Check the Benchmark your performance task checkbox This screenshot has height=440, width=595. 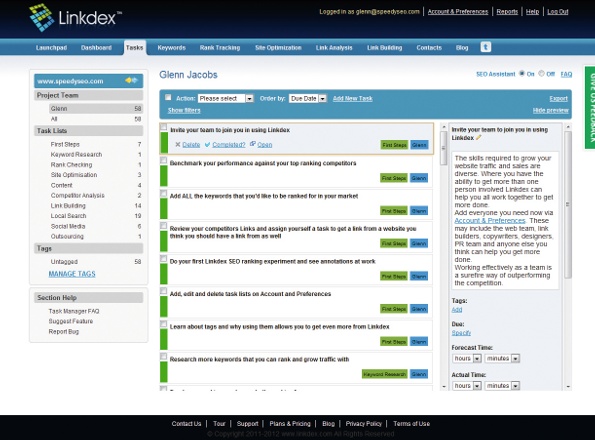tap(164, 160)
